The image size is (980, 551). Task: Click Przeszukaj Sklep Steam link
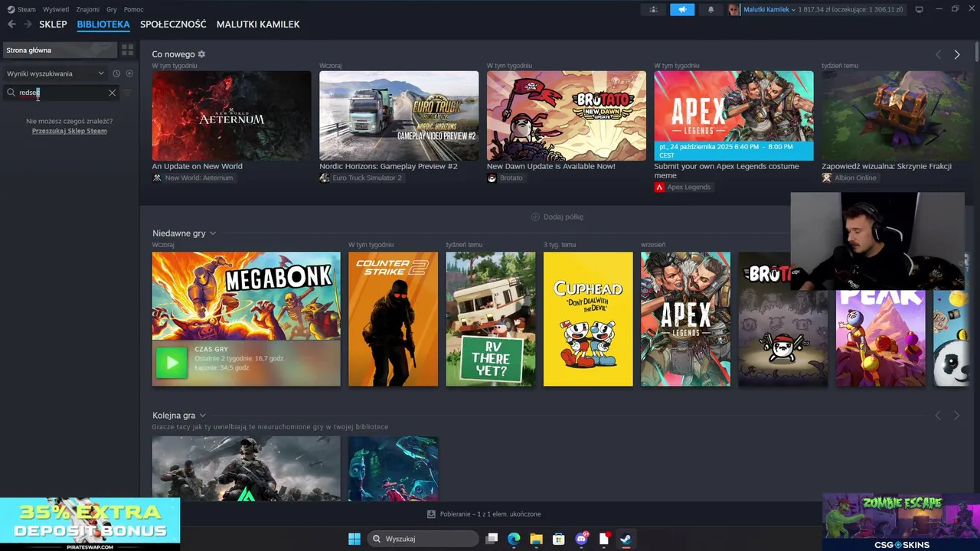[69, 131]
